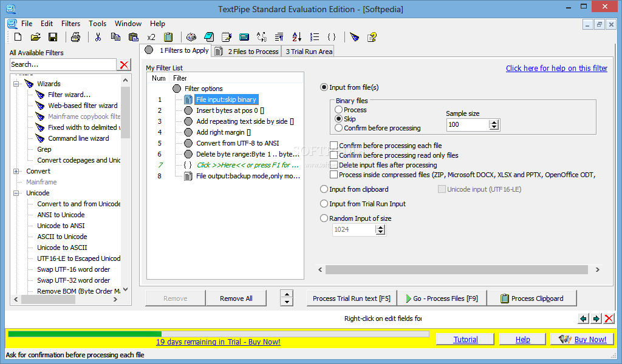622x364 pixels.
Task: Click the filter tree vertical scrollbar
Action: pos(125,112)
